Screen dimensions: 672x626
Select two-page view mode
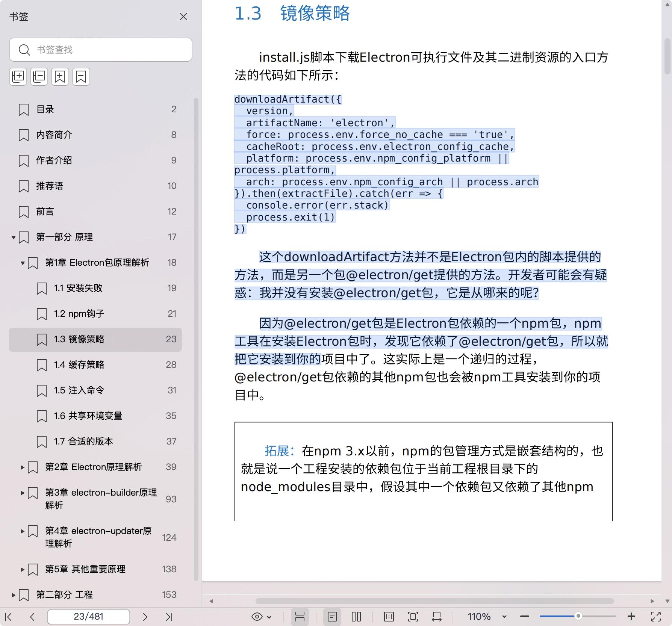tap(356, 617)
